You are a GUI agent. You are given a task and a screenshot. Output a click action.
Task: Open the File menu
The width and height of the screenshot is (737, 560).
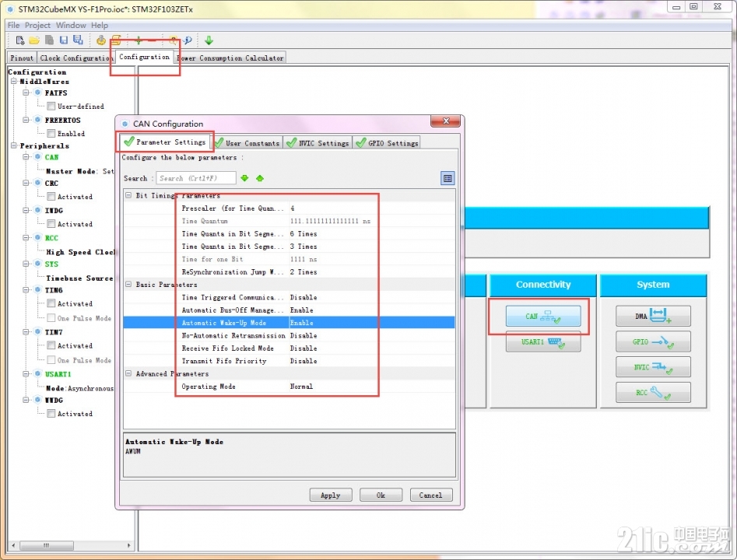pos(14,25)
